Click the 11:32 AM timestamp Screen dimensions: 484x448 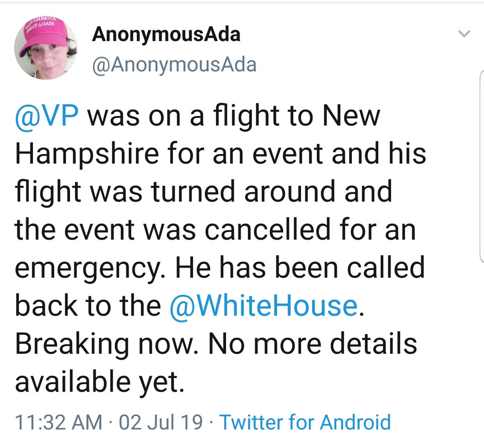click(x=58, y=422)
